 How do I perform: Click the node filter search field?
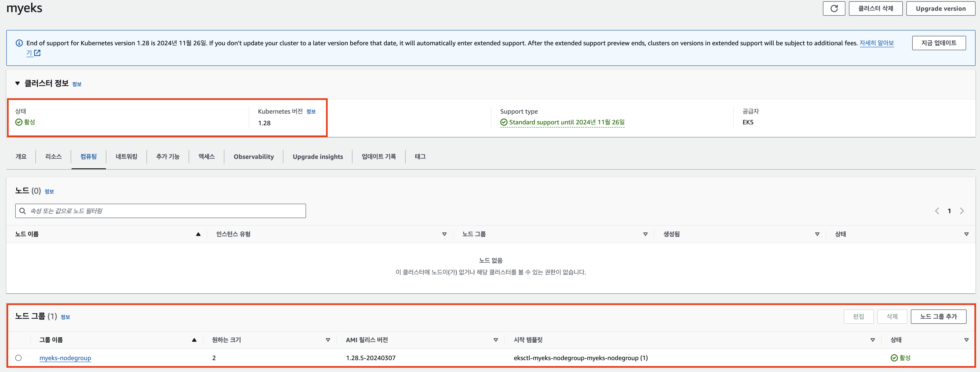coord(164,211)
